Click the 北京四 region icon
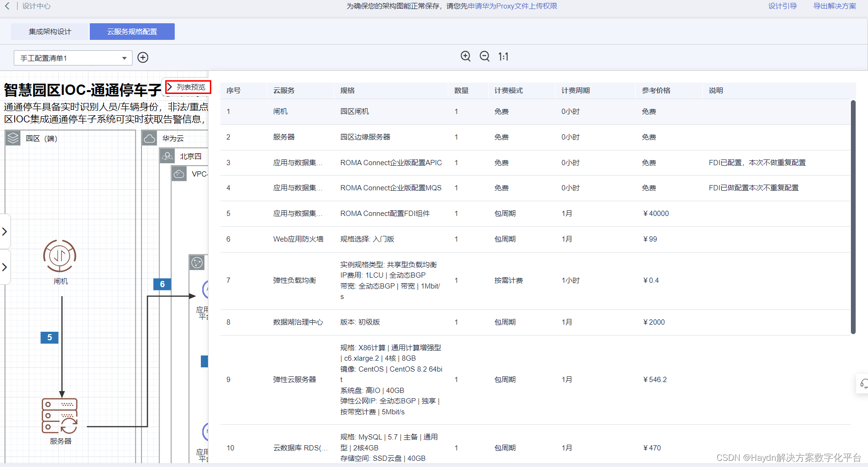This screenshot has height=467, width=868. [167, 156]
